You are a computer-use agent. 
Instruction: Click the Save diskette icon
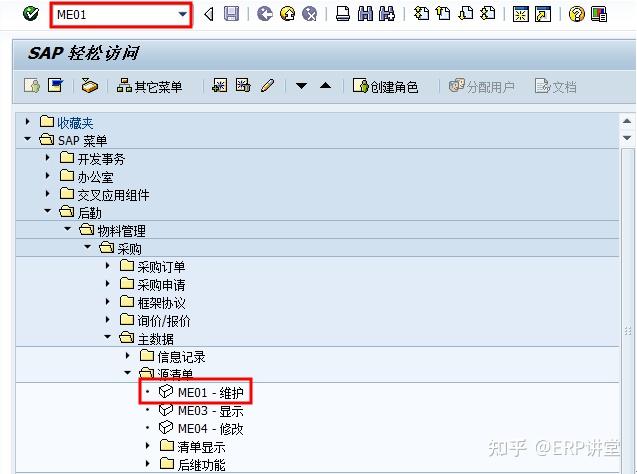232,14
